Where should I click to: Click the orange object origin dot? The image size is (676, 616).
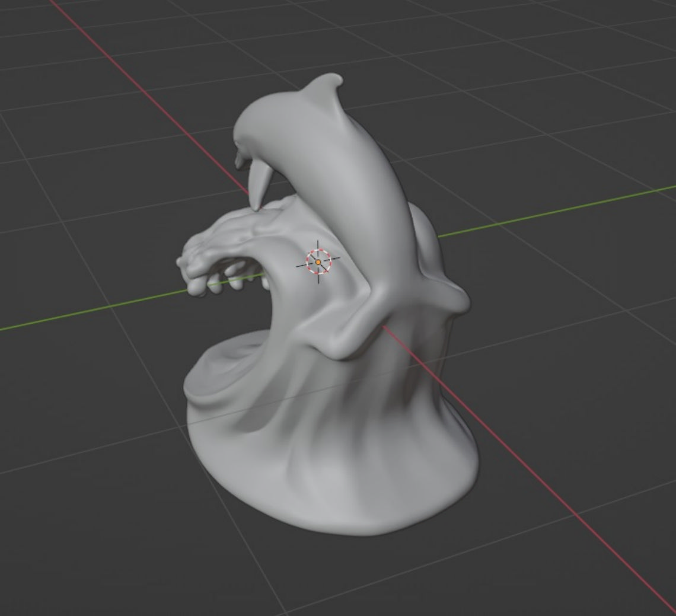pos(318,261)
